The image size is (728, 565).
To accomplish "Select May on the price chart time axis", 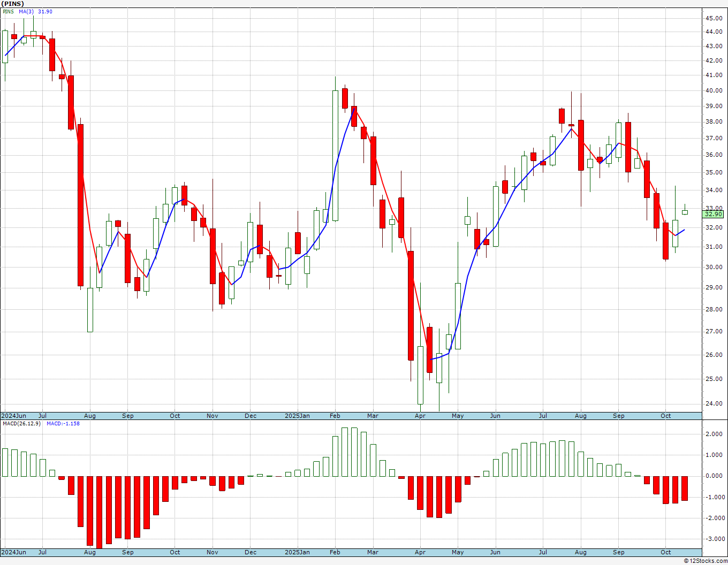I will pos(458,416).
